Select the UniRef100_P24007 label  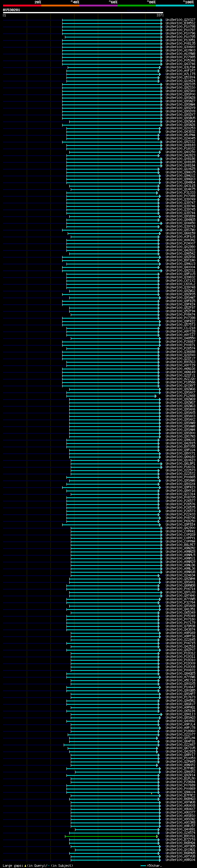[x=180, y=244]
